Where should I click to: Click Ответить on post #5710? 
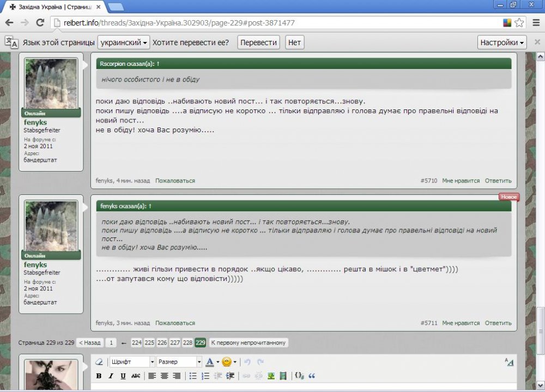coord(498,181)
